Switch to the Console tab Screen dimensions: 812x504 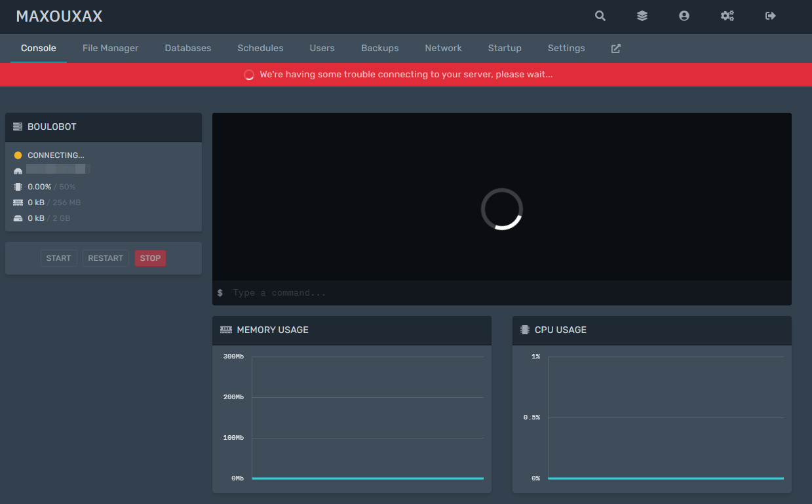[39, 48]
